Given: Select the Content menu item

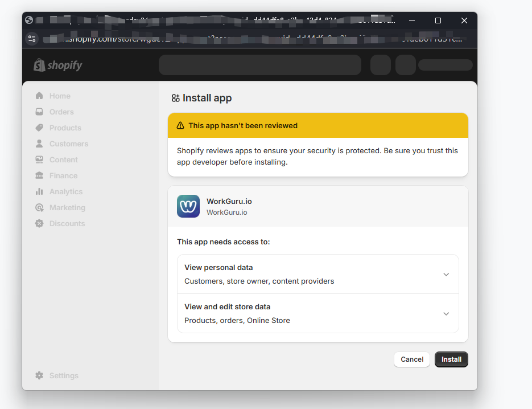Looking at the screenshot, I should pos(64,159).
